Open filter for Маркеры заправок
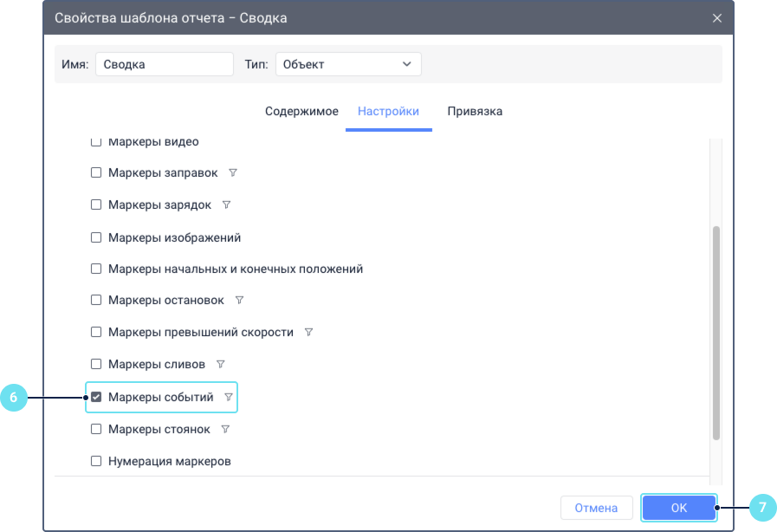The height and width of the screenshot is (532, 777). click(x=233, y=173)
